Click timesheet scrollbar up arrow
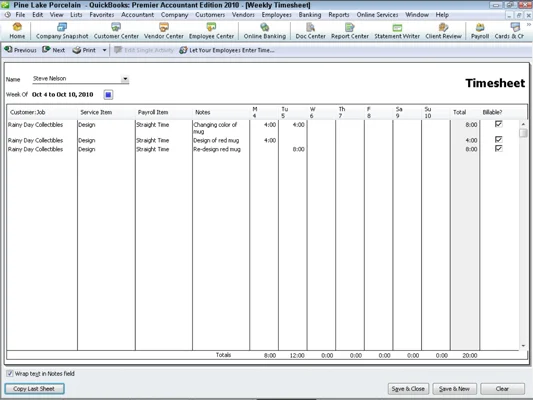 click(x=523, y=124)
